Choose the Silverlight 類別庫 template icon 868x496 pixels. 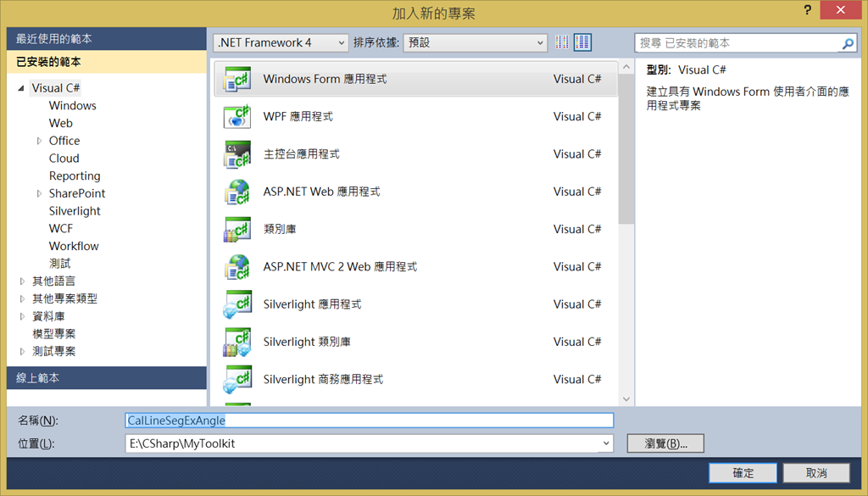[x=237, y=342]
